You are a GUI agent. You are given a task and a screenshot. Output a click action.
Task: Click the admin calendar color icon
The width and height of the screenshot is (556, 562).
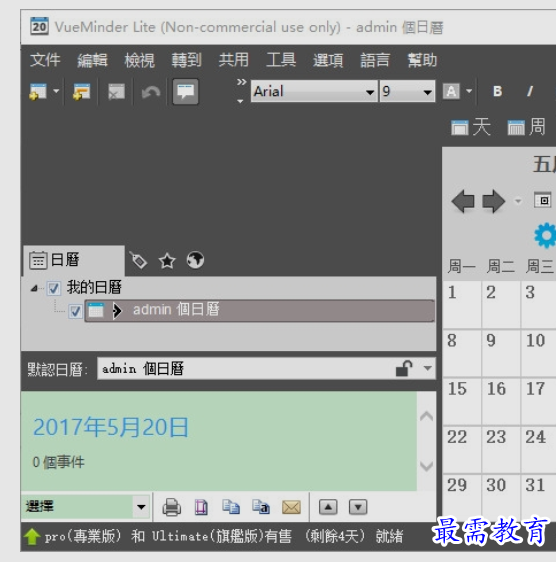96,310
